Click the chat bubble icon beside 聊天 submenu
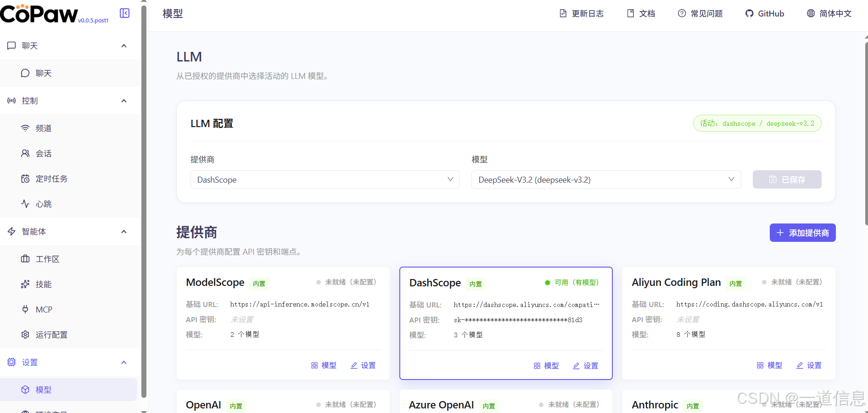The width and height of the screenshot is (868, 413). coord(25,73)
